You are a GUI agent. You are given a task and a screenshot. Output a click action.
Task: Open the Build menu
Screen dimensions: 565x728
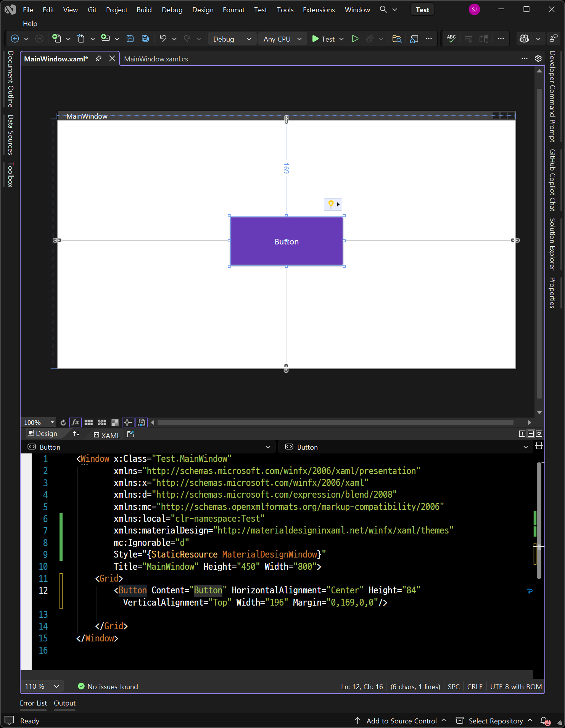point(144,10)
